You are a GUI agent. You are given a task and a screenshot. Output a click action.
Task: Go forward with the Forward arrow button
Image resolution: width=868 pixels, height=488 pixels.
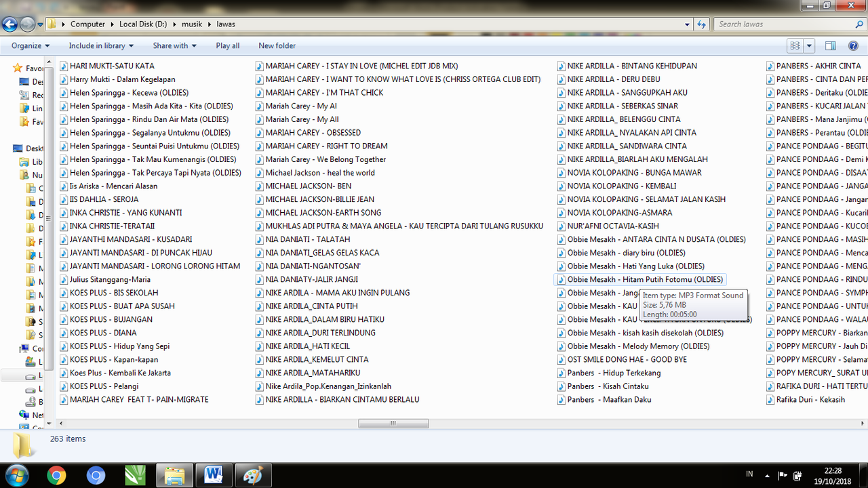(27, 24)
